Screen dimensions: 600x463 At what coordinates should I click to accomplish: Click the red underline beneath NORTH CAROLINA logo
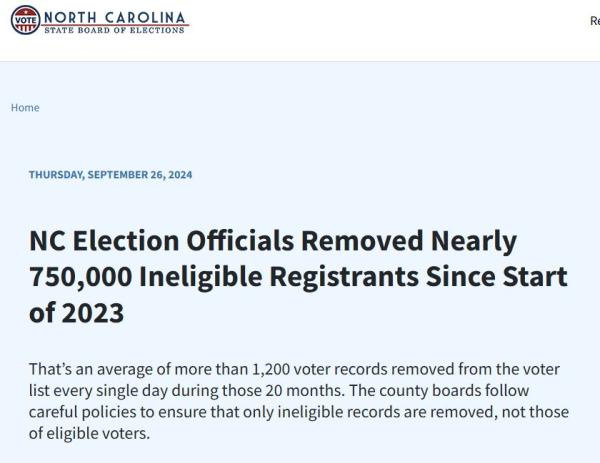point(115,26)
